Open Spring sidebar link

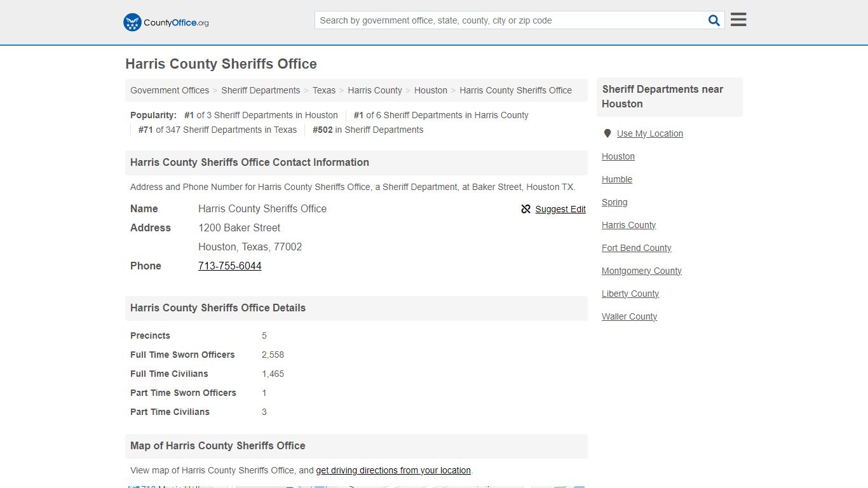point(614,202)
